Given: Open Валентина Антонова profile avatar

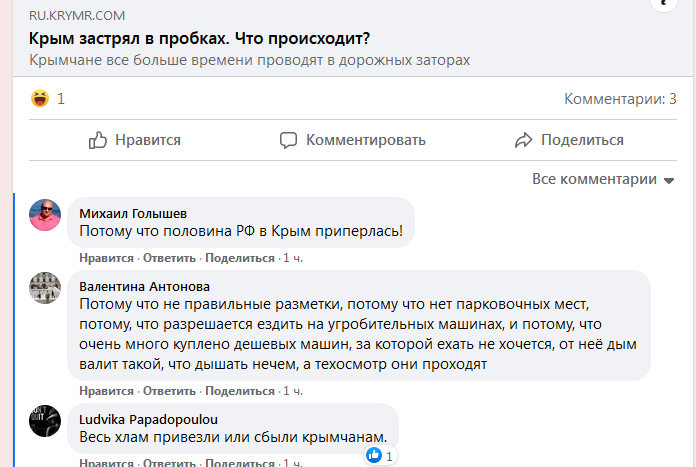Looking at the screenshot, I should pyautogui.click(x=45, y=288).
